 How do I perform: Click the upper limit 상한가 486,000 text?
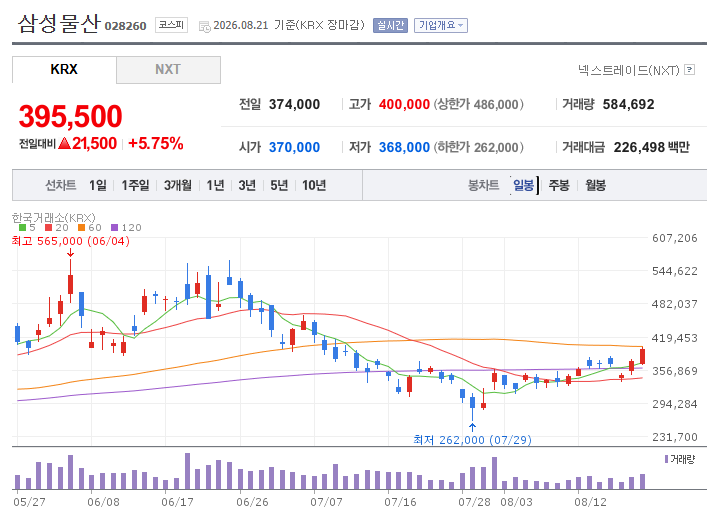click(x=479, y=105)
